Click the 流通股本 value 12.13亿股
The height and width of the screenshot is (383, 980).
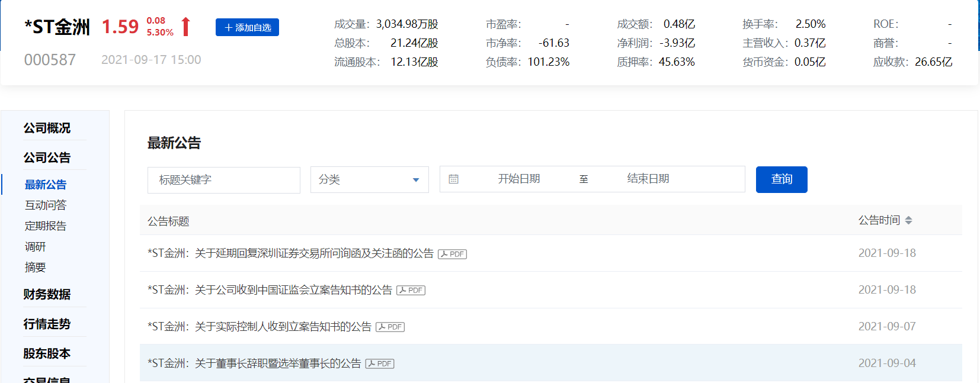(x=414, y=62)
